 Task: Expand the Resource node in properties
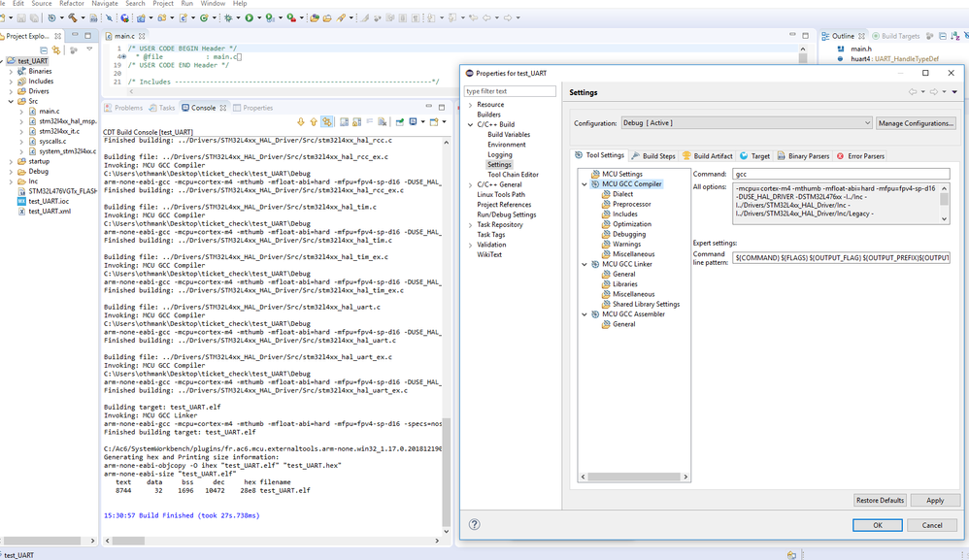[471, 105]
